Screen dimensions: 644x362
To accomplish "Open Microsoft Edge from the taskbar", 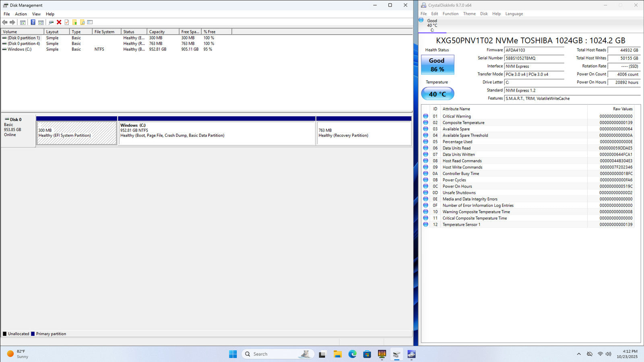I will 352,354.
